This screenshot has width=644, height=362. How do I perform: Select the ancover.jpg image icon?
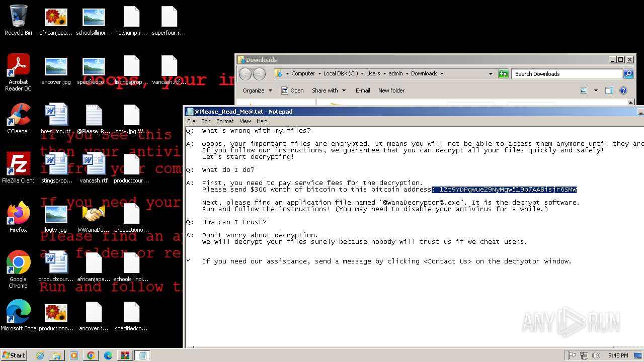[56, 69]
